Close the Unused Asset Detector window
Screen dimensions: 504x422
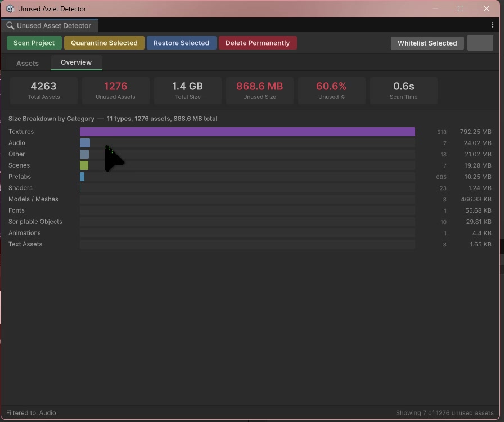coord(487,8)
